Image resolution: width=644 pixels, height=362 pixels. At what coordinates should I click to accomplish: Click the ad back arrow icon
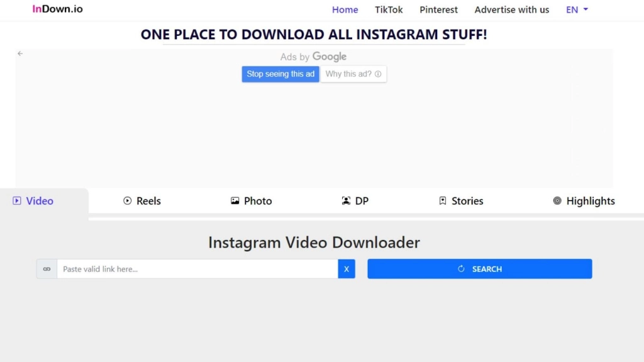(x=20, y=53)
